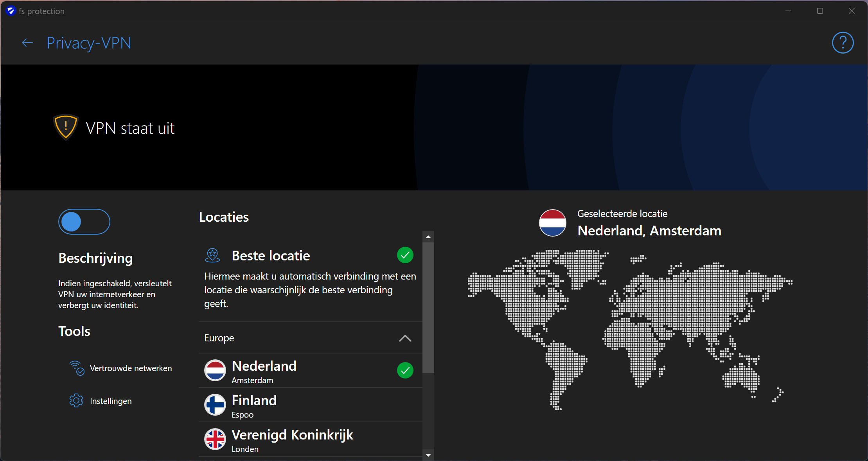
Task: Click the locations list scrollbar thumb
Action: coord(428,308)
